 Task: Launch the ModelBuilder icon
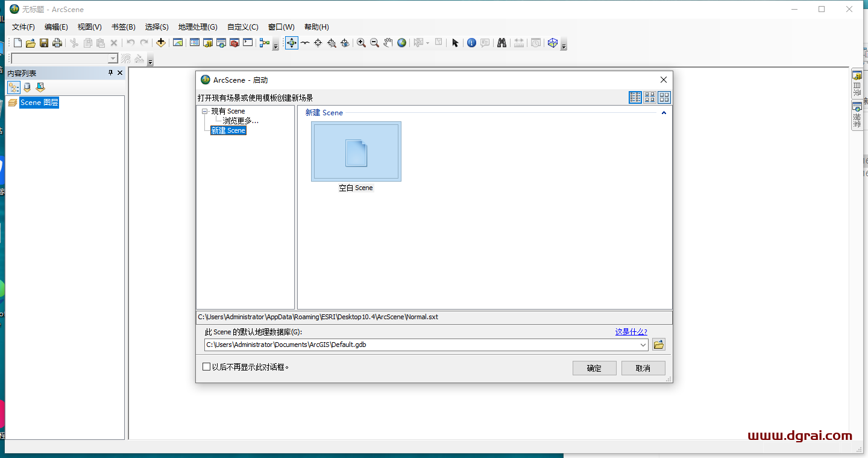click(x=264, y=43)
